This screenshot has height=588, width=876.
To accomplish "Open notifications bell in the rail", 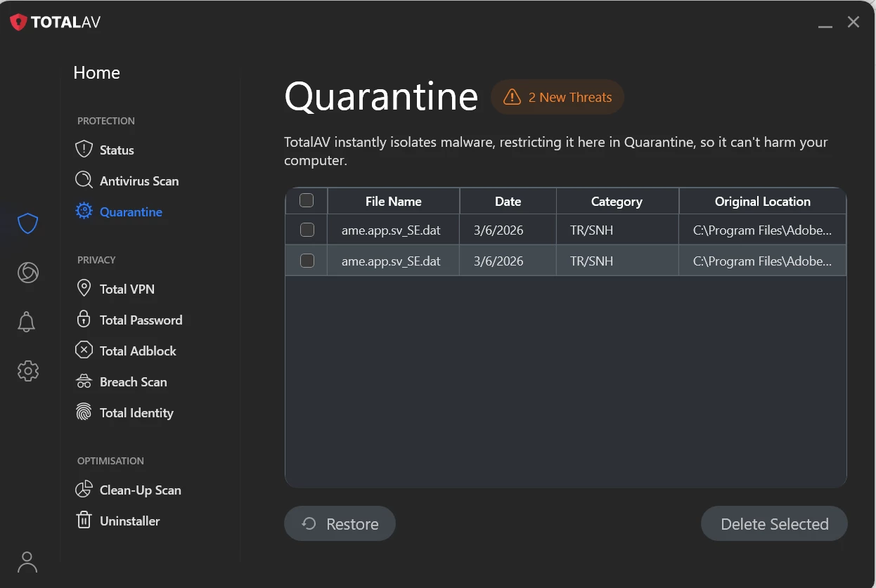I will [x=27, y=322].
